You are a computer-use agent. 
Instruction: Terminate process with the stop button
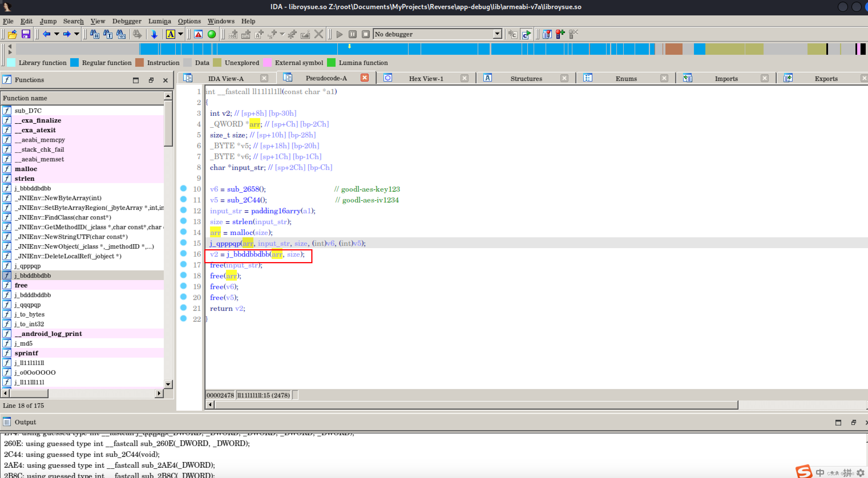[x=366, y=34]
